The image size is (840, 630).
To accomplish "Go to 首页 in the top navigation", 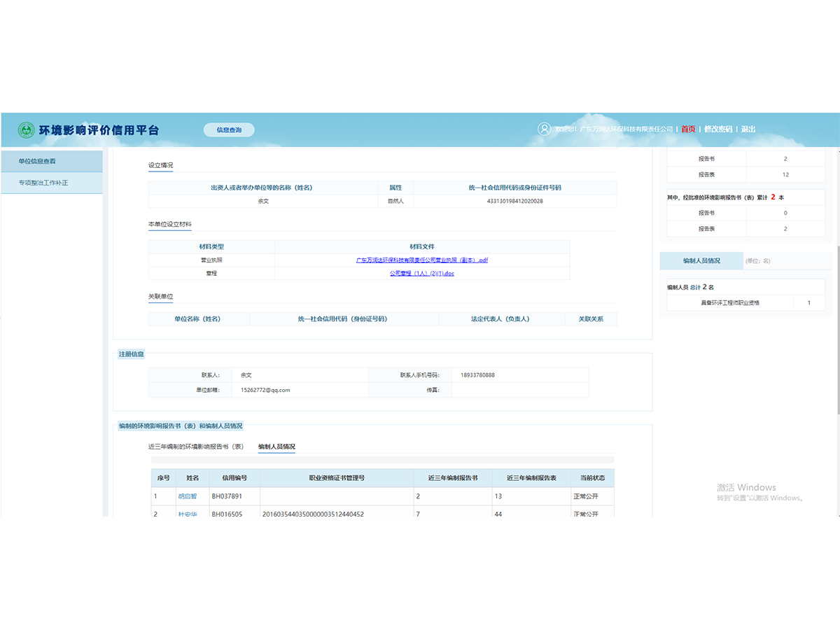I will [689, 129].
